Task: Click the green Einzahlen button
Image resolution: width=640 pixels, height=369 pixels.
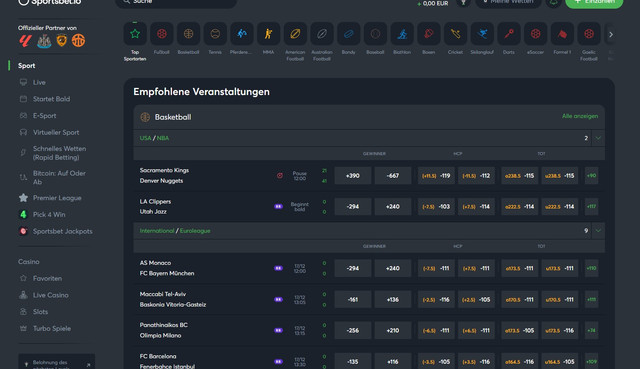Action: pos(594,2)
